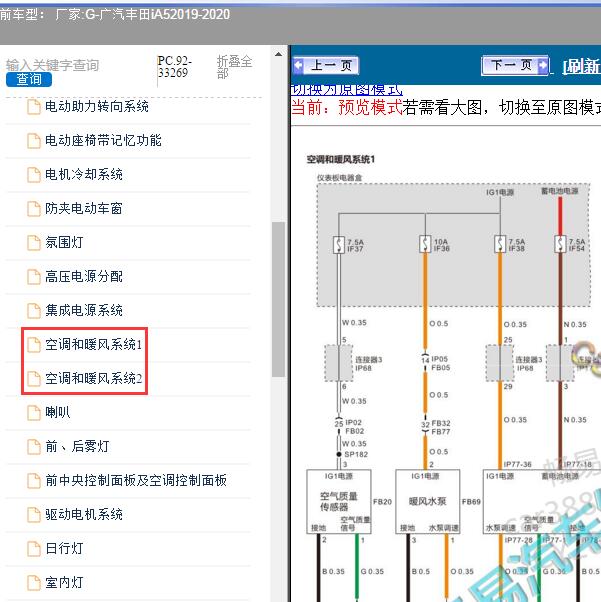Click the 空气质量传感器 component box
The image size is (601, 602).
339,501
